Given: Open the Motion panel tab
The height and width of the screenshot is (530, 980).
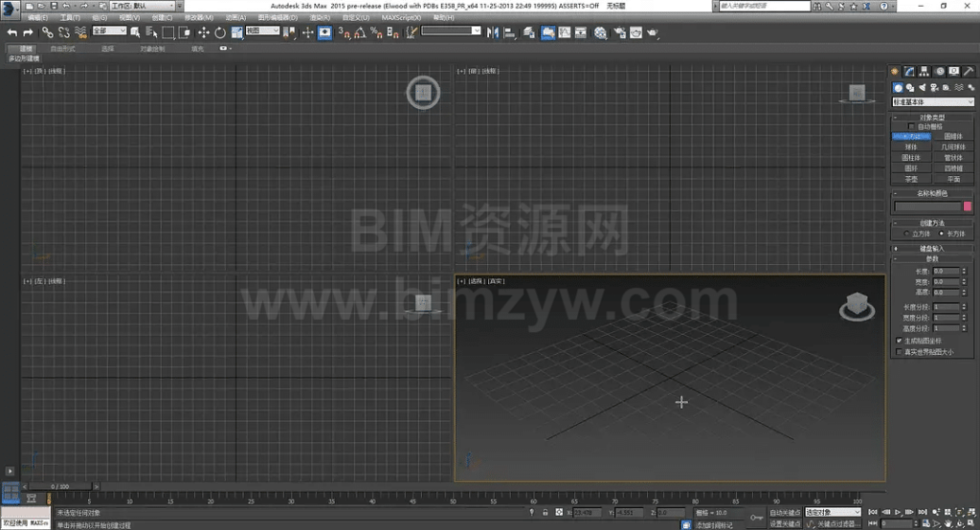Looking at the screenshot, I should pyautogui.click(x=940, y=71).
